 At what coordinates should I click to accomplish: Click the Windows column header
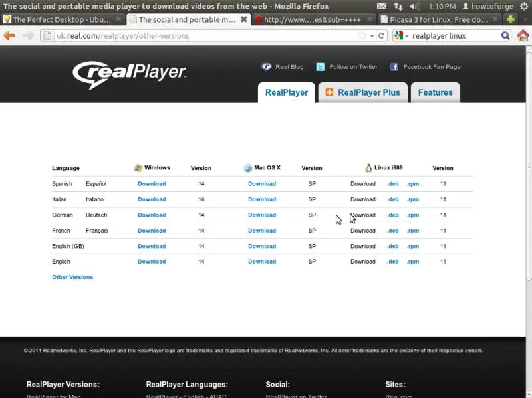tap(152, 168)
